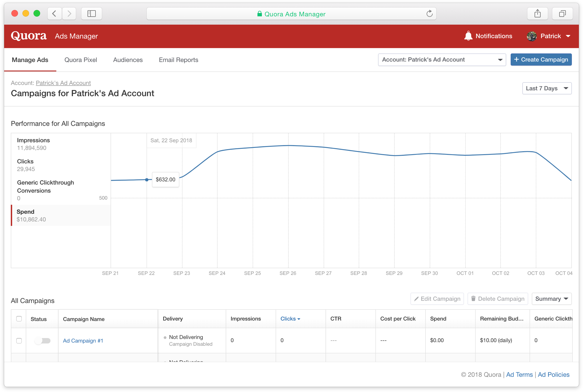Viewport: 583px width, 392px height.
Task: Open notifications via the bell icon
Action: pos(468,36)
